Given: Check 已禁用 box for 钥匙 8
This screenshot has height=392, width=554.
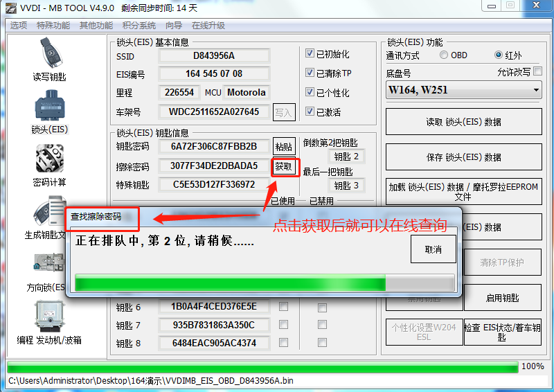Looking at the screenshot, I should point(322,343).
